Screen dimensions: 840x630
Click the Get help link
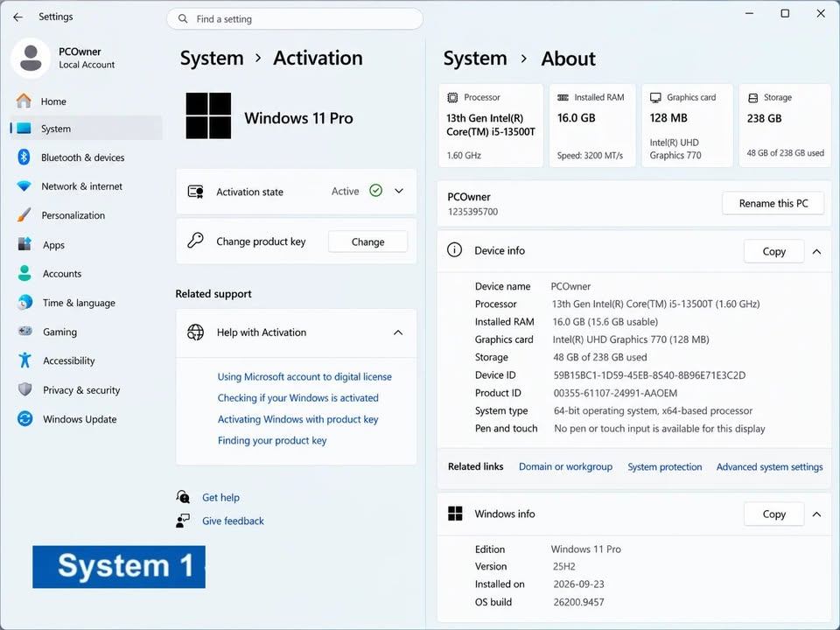220,497
